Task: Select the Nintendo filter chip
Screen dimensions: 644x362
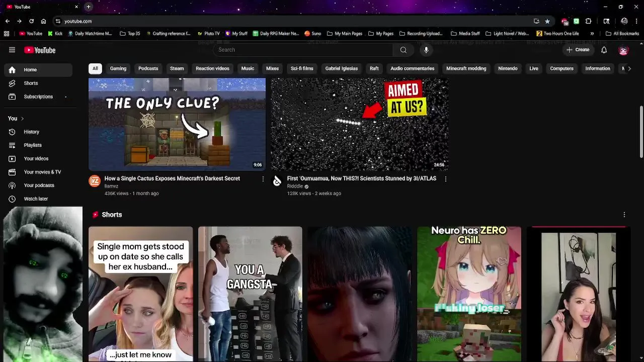Action: click(508, 68)
